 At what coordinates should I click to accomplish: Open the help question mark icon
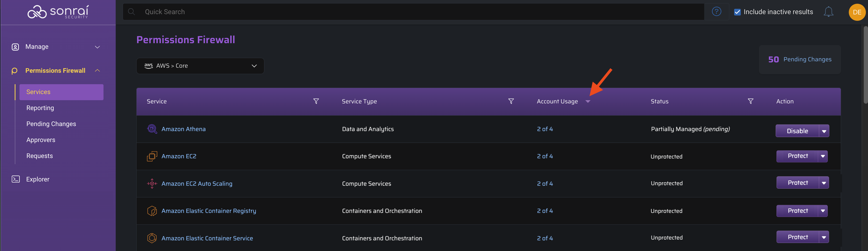point(716,12)
